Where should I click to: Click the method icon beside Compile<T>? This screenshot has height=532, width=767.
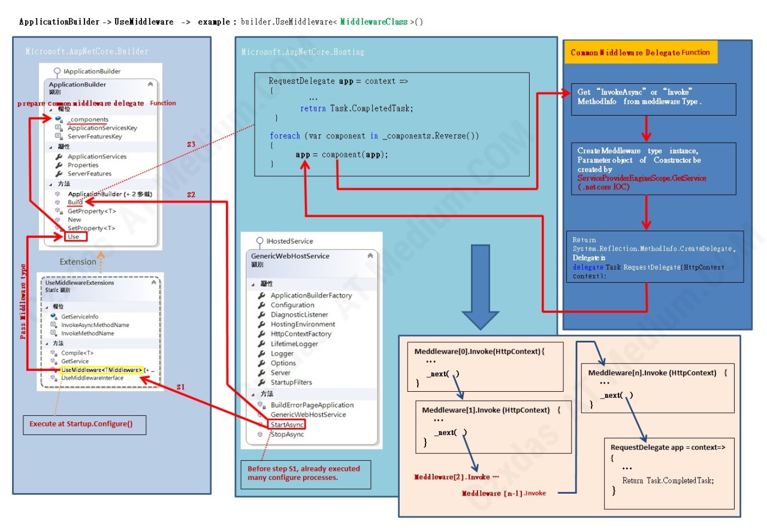(53, 353)
